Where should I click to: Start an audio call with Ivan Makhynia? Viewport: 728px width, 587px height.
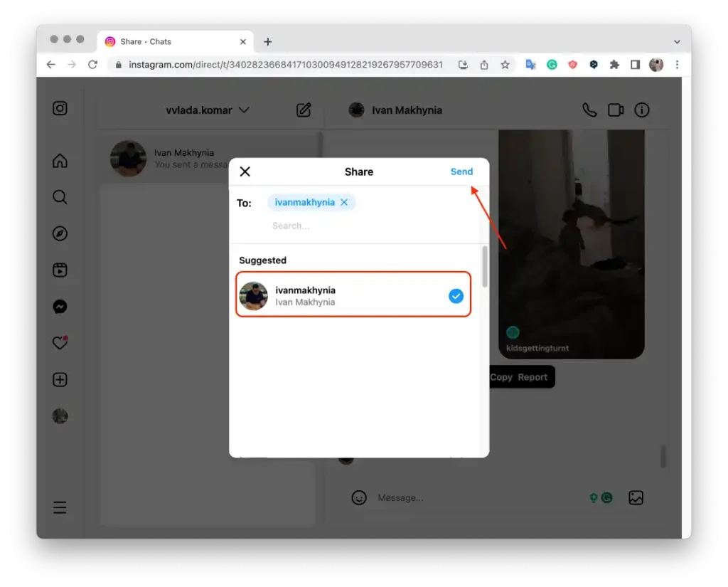click(x=589, y=110)
